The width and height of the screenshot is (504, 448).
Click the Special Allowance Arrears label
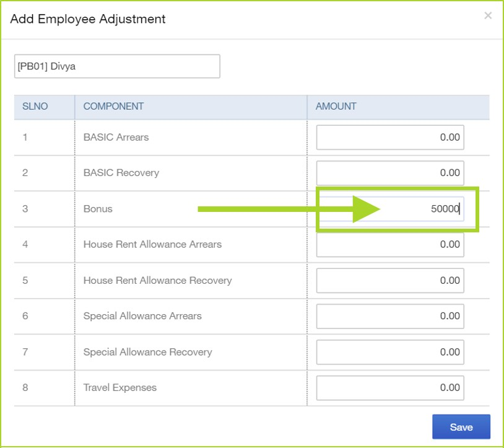coord(142,316)
